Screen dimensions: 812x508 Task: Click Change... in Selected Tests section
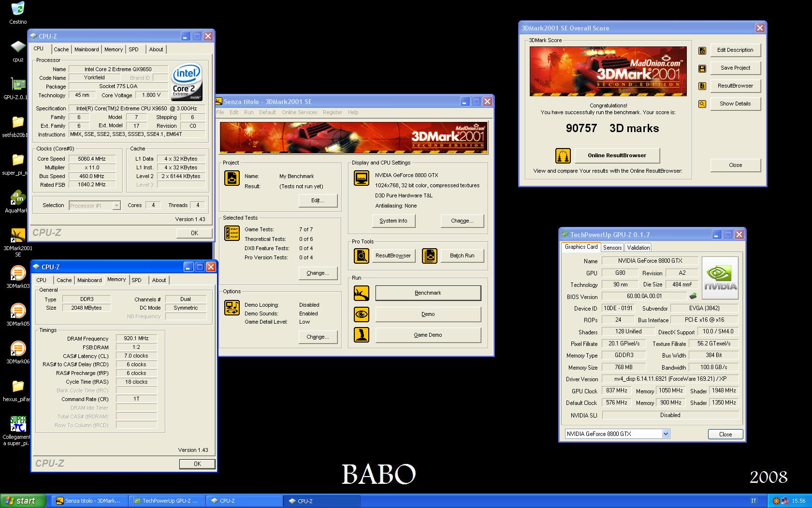pyautogui.click(x=318, y=273)
